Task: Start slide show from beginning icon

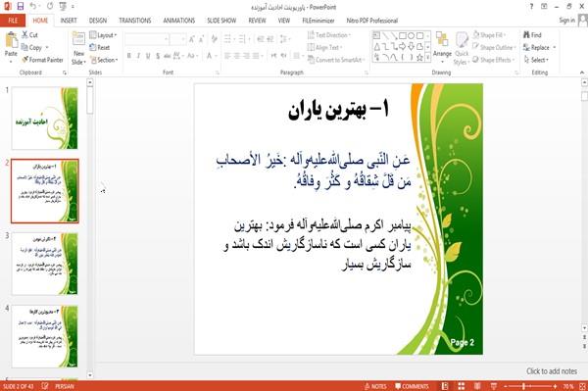Action: tap(63, 6)
